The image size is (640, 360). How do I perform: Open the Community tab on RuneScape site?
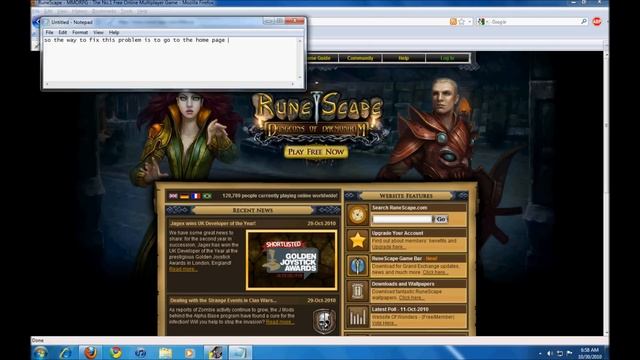click(360, 58)
